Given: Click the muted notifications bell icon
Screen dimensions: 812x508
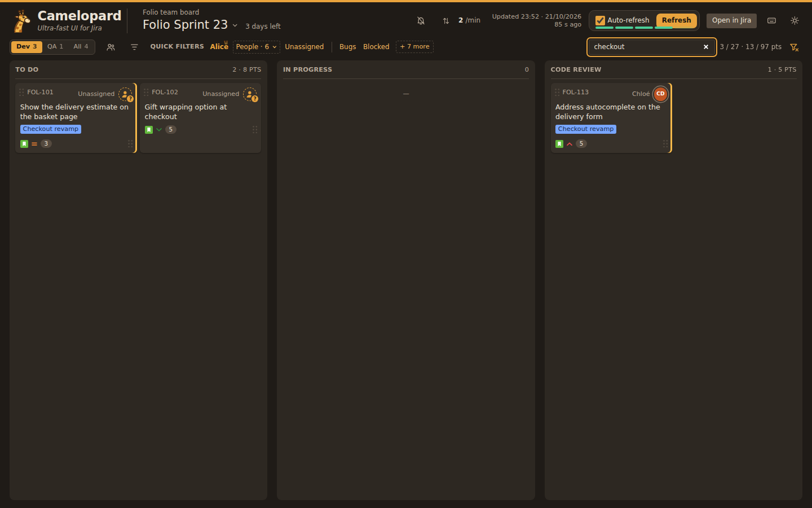Looking at the screenshot, I should (x=421, y=21).
